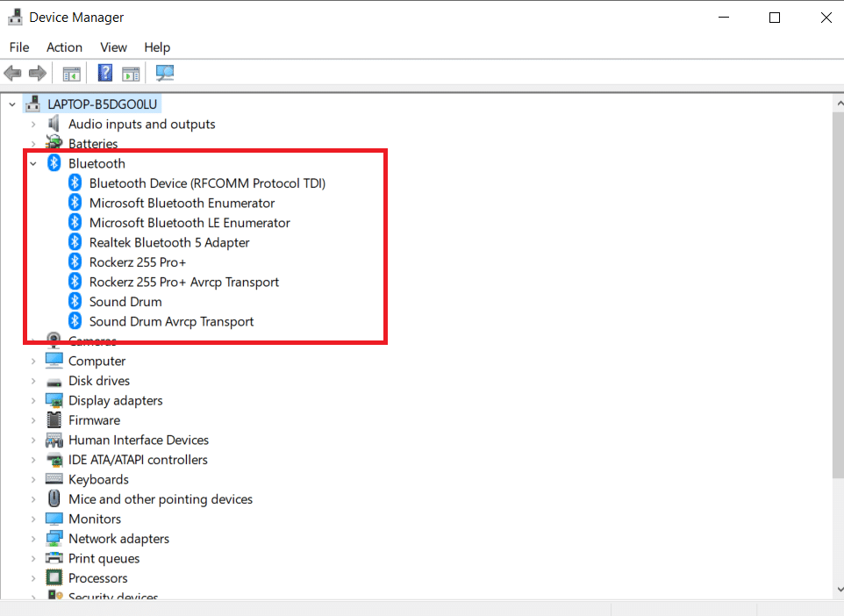Select Microsoft Bluetooth LE Enumerator text

[x=190, y=223]
